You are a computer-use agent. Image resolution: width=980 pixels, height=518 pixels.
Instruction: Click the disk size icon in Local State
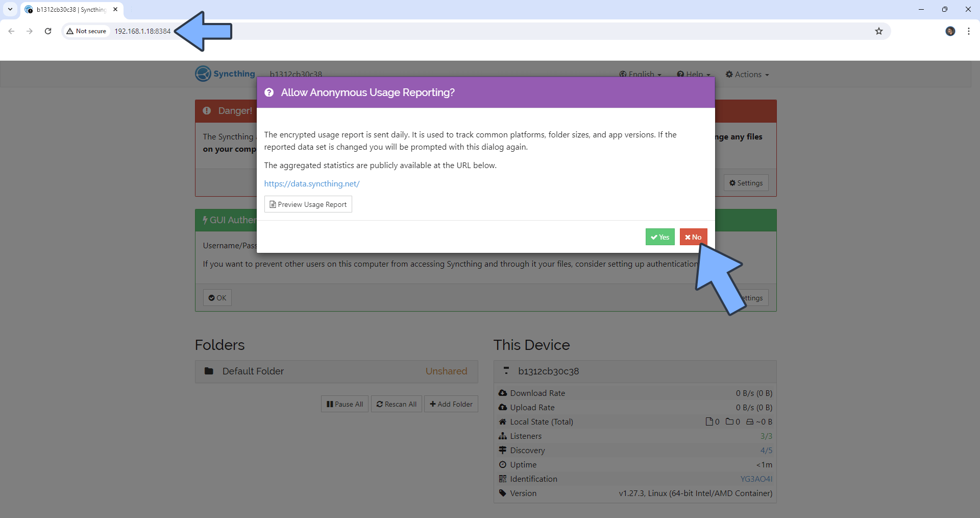(750, 421)
